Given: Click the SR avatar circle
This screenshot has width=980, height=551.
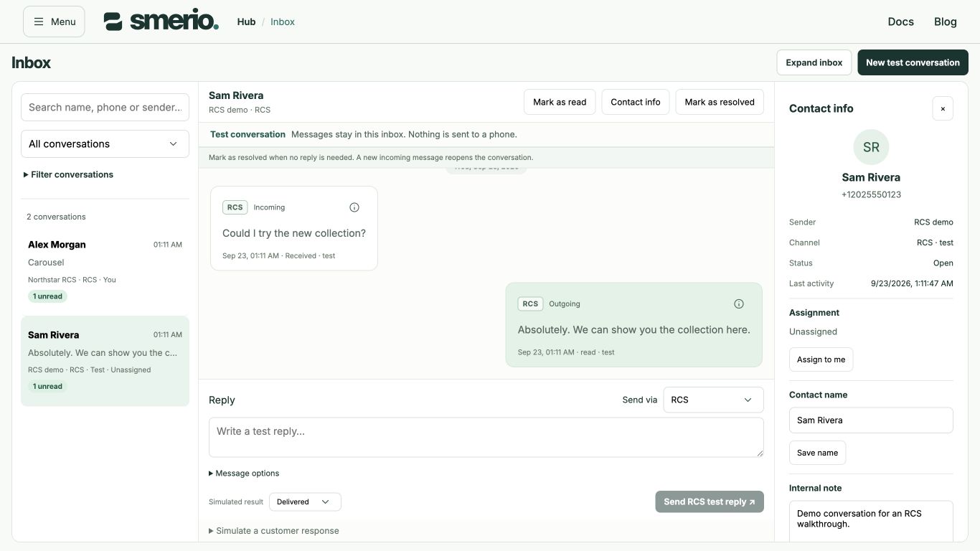Looking at the screenshot, I should (871, 147).
